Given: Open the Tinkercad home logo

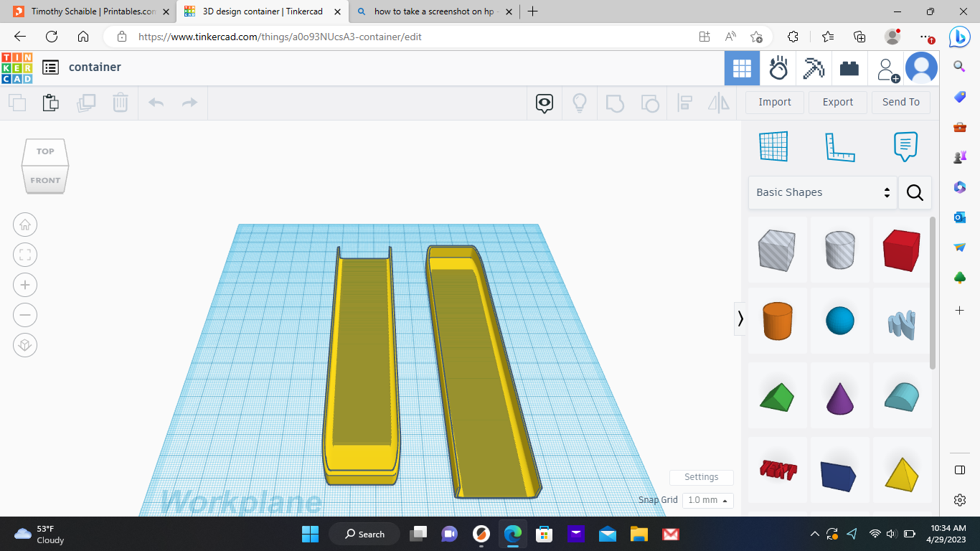Looking at the screenshot, I should click(x=17, y=67).
